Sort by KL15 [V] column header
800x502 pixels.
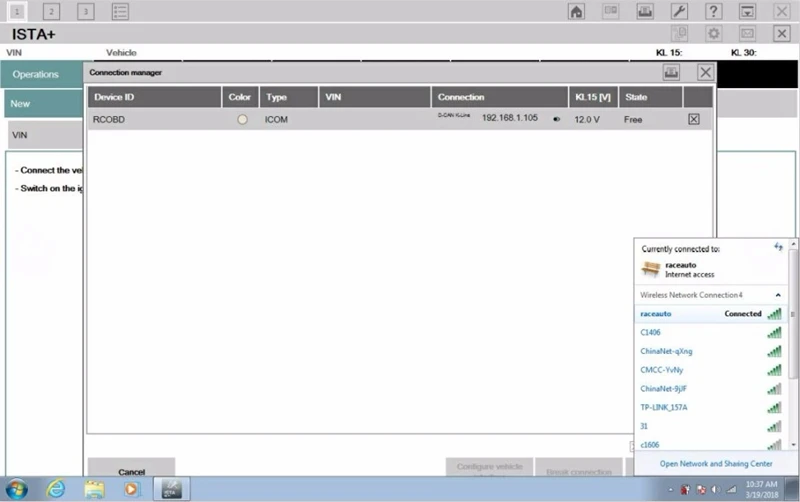(593, 97)
